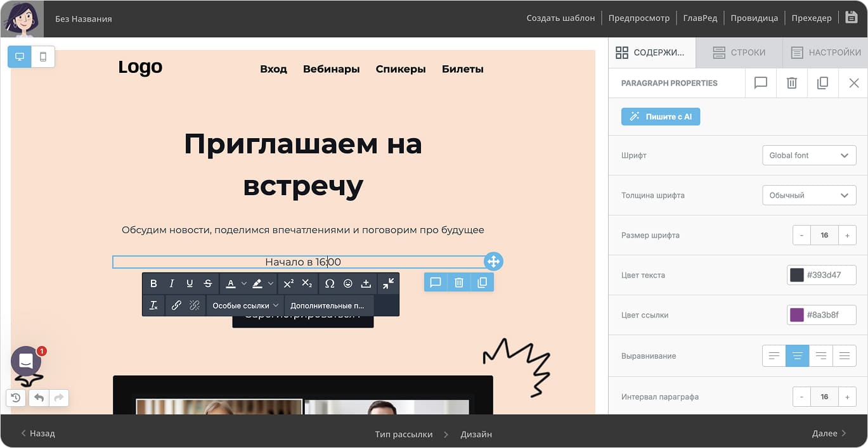Expand the Особые ссылки dropdown
The height and width of the screenshot is (448, 868).
244,305
